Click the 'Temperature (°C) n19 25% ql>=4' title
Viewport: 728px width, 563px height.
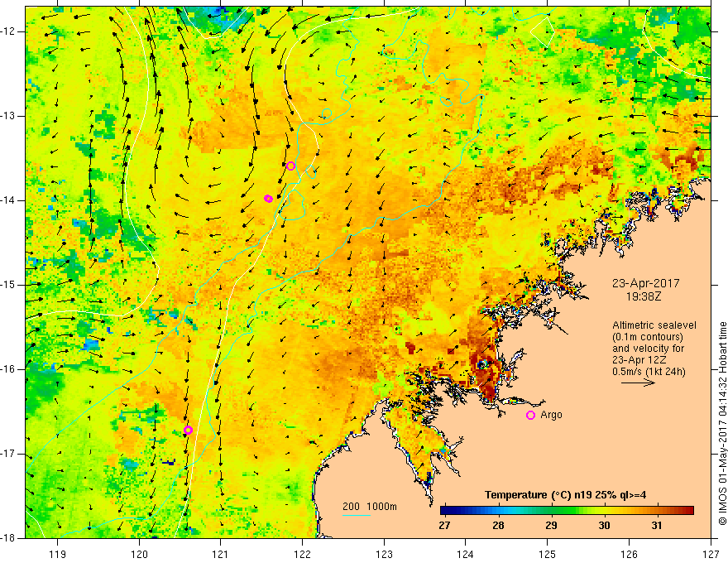coord(566,495)
